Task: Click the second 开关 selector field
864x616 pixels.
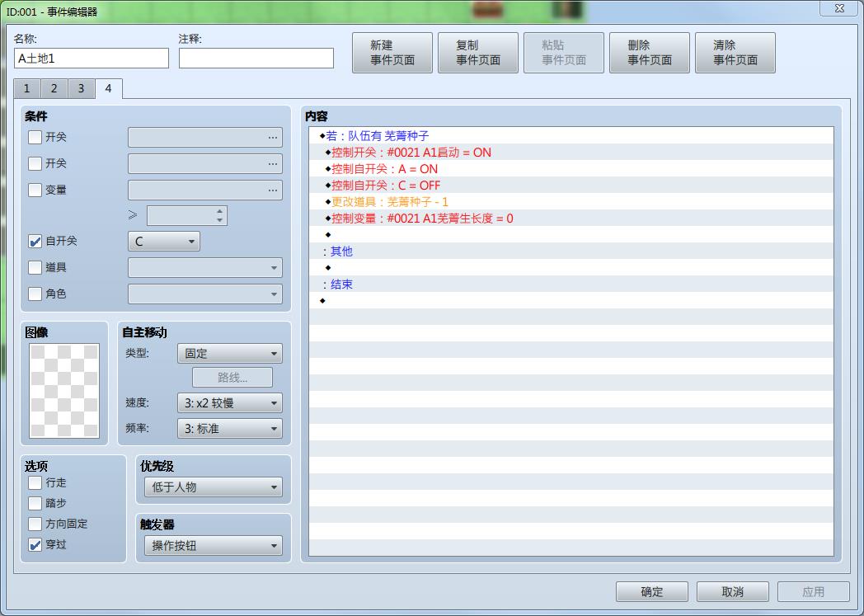Action: pyautogui.click(x=205, y=163)
